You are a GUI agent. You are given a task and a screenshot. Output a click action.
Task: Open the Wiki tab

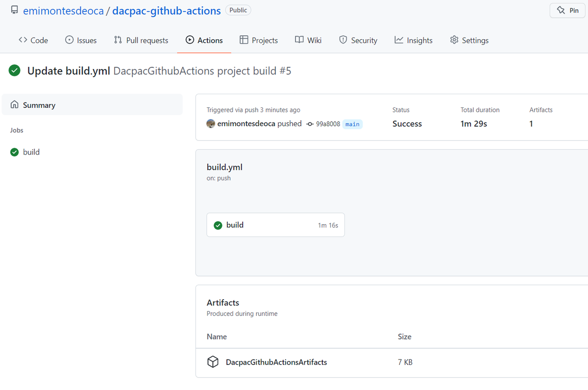click(x=308, y=40)
